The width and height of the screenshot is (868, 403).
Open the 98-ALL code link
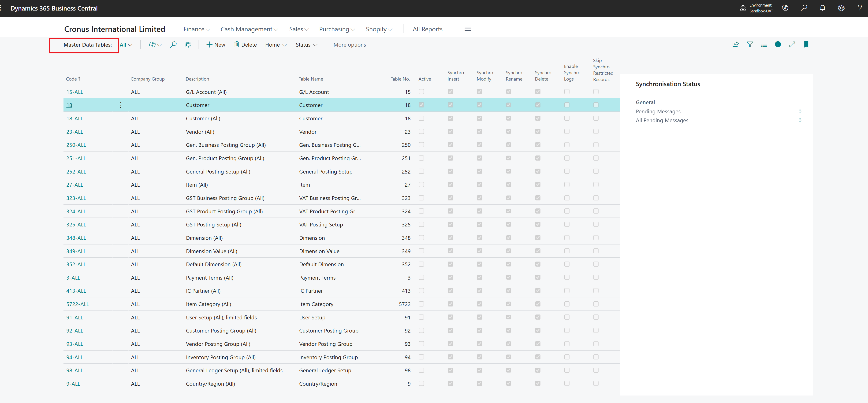pos(75,370)
